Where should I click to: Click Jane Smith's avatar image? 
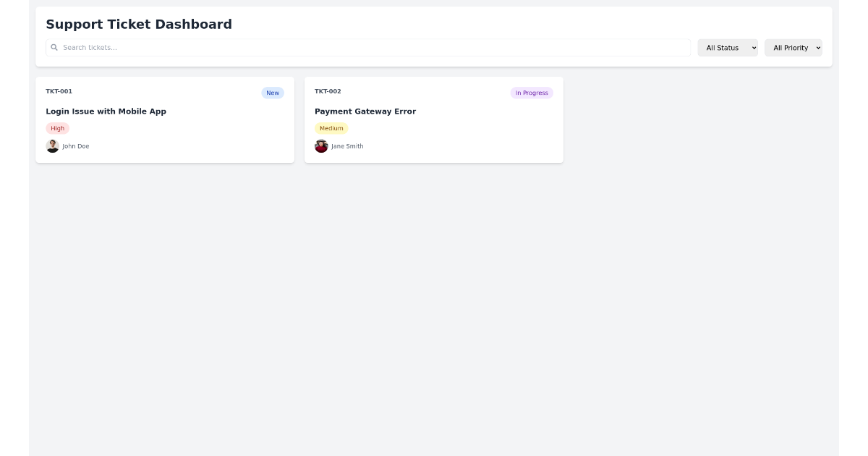coord(321,145)
